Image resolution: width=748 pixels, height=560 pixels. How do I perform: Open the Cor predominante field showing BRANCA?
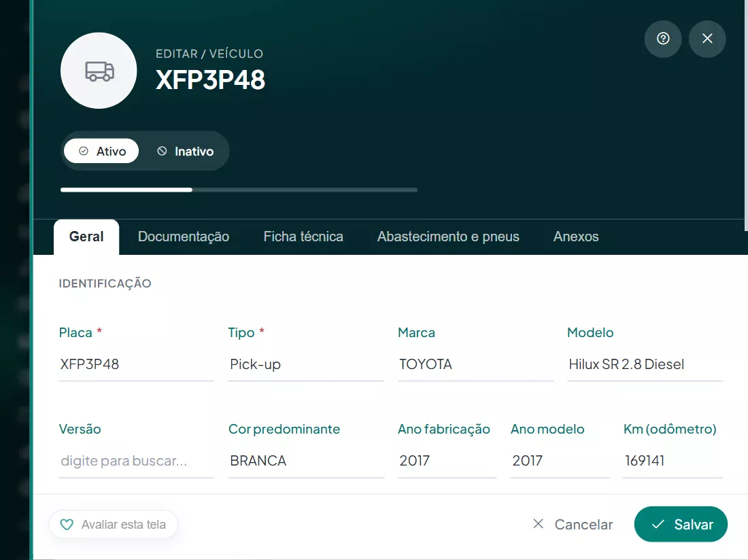pos(306,461)
